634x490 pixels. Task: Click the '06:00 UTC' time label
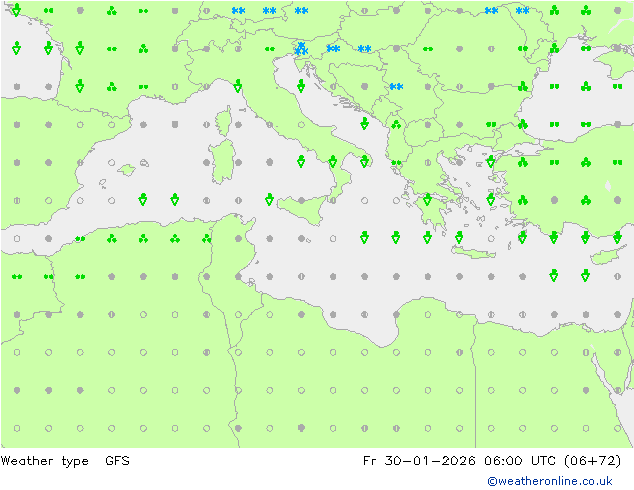click(x=520, y=460)
